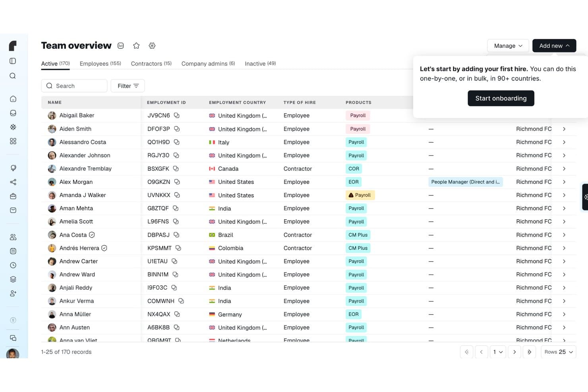Copy Abigail Baker's employment ID JV9CN6
This screenshot has height=392, width=588.
tap(177, 116)
